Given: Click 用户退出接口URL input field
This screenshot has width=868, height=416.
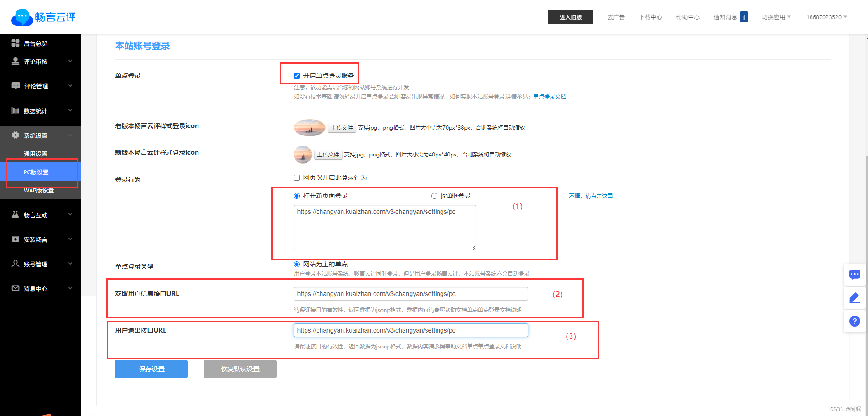Looking at the screenshot, I should [411, 330].
